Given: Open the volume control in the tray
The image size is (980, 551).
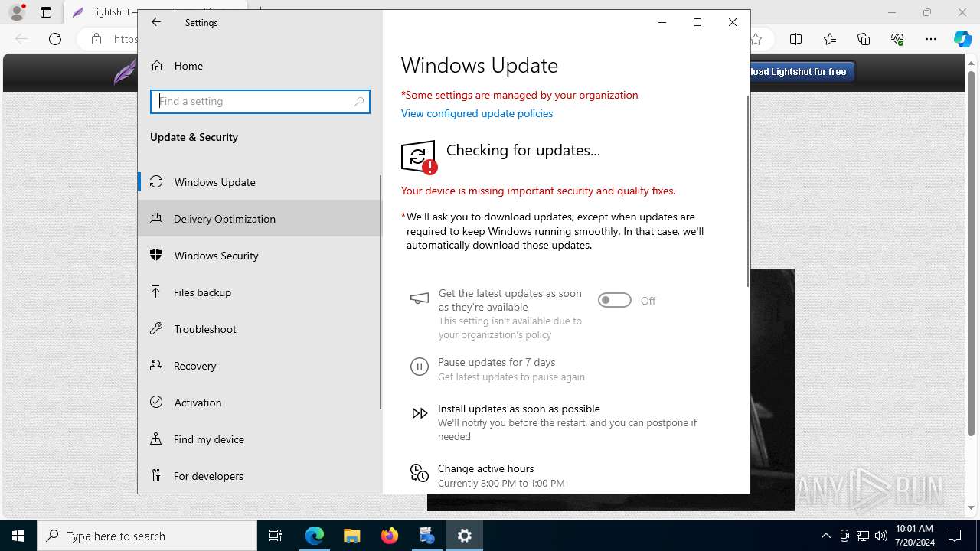Looking at the screenshot, I should tap(881, 536).
